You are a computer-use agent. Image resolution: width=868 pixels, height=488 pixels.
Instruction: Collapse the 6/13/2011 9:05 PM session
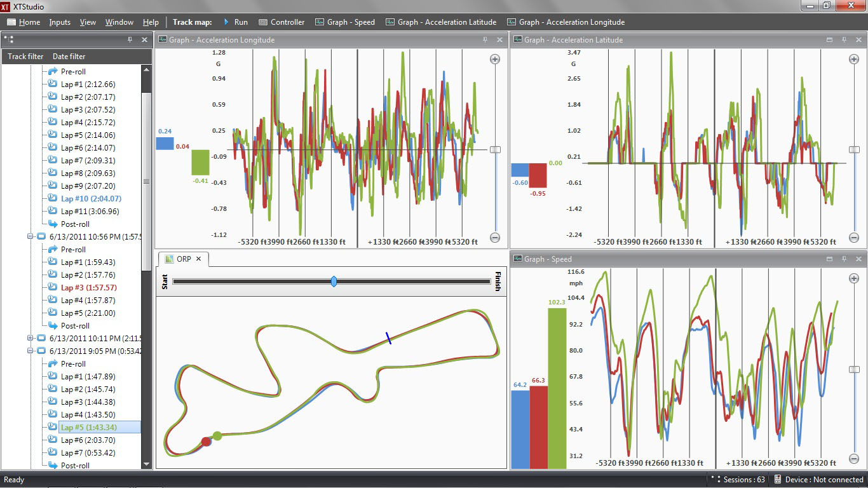coord(30,351)
